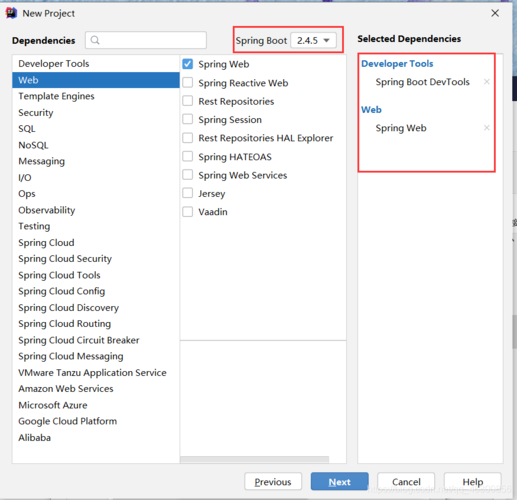
Task: Open the Spring Boot version dropdown
Action: tap(313, 40)
